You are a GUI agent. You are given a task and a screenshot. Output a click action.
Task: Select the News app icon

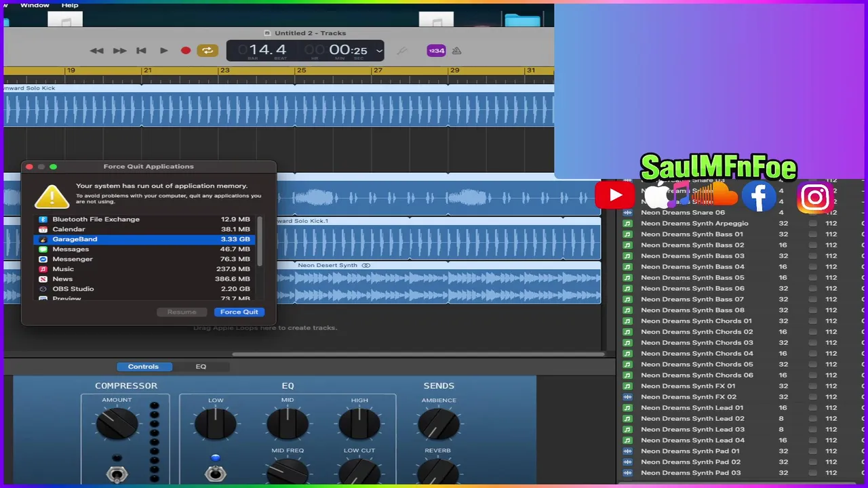click(x=43, y=279)
